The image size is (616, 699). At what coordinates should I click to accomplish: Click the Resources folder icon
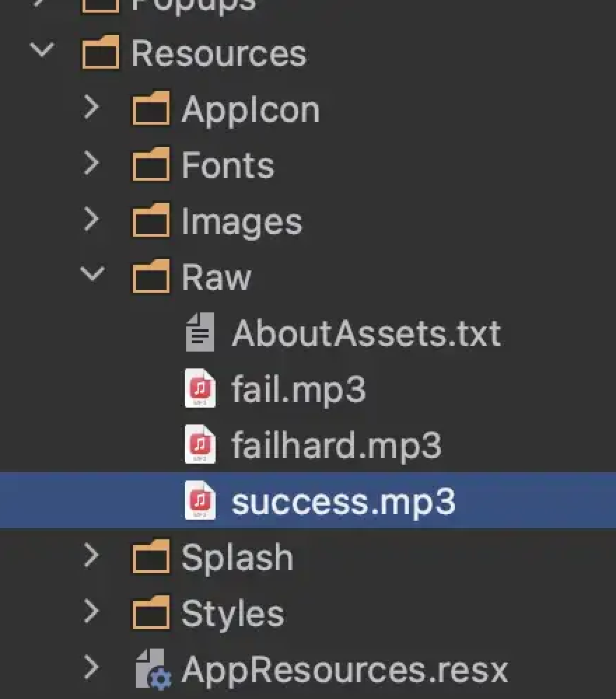pyautogui.click(x=100, y=53)
